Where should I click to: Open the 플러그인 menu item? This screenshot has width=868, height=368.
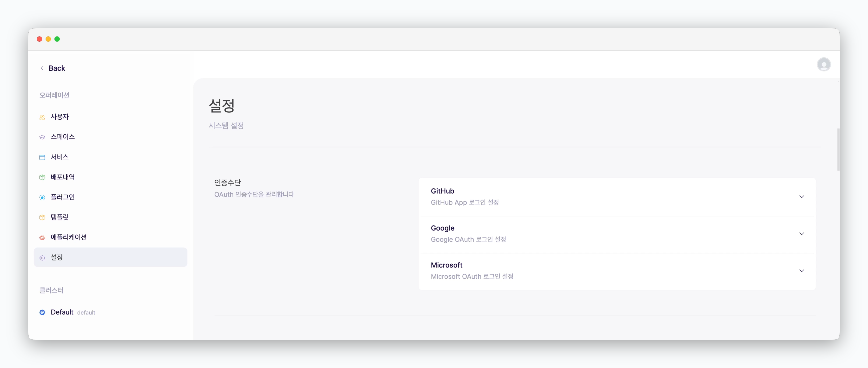click(x=111, y=197)
